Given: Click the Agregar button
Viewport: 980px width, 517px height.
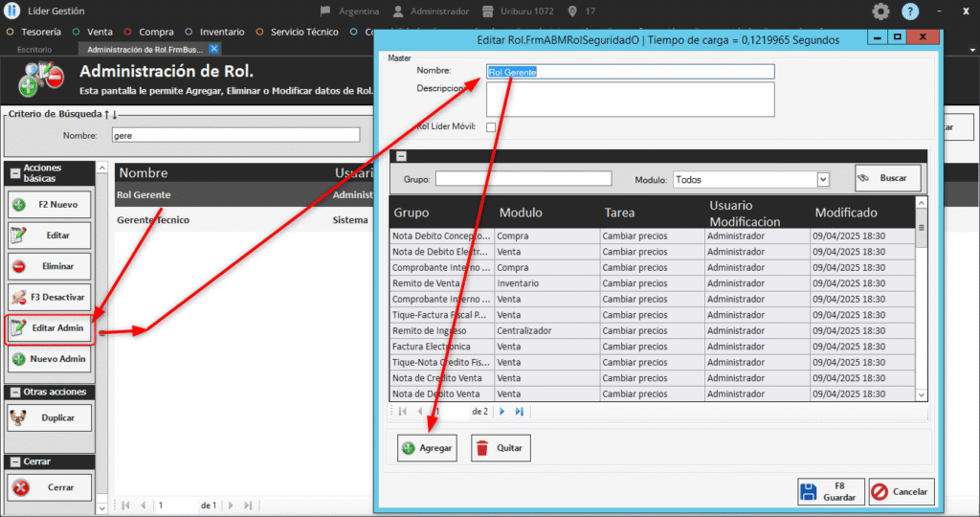Looking at the screenshot, I should [x=427, y=448].
